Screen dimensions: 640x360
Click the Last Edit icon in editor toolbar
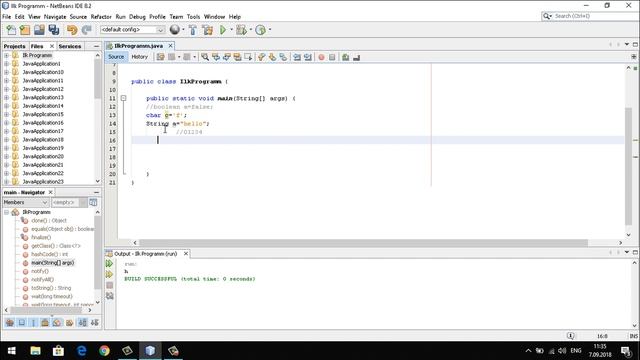(x=160, y=57)
